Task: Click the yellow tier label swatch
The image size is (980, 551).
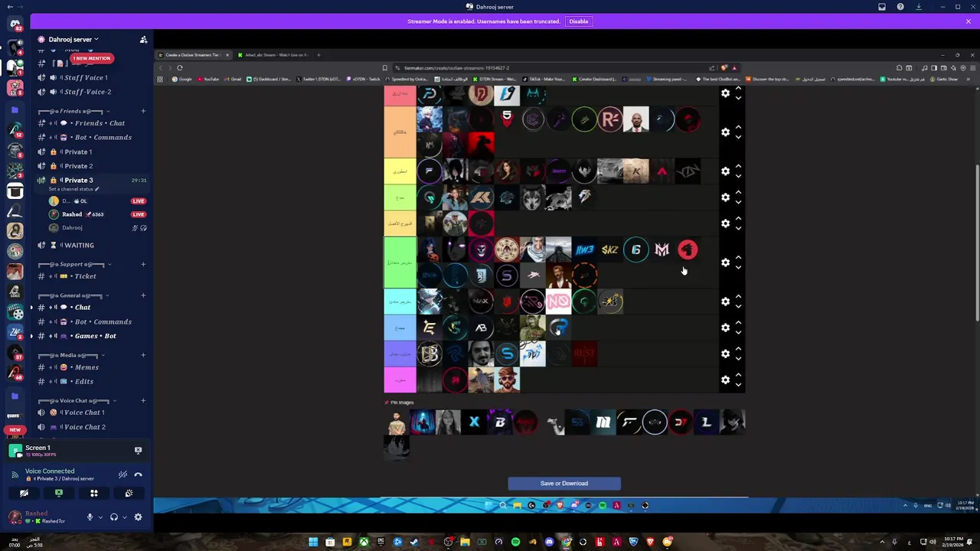Action: (400, 171)
